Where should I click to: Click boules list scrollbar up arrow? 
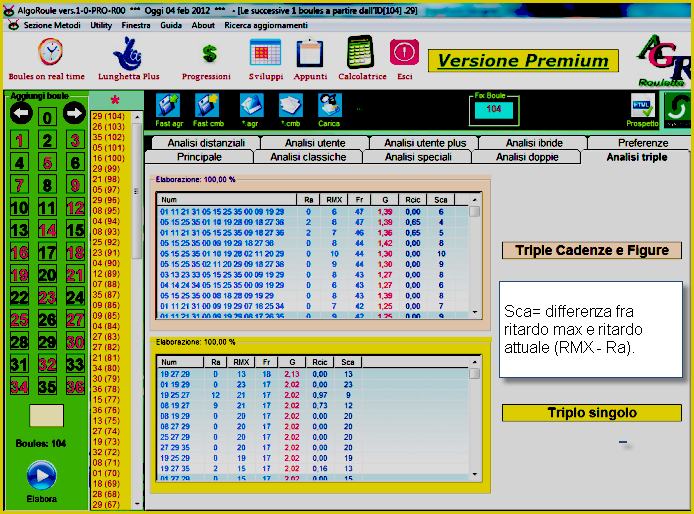coord(137,117)
